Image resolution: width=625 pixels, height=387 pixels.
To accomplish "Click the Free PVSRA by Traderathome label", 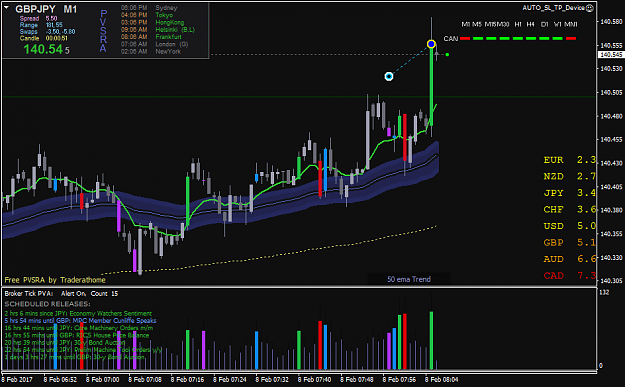I will click(x=55, y=280).
